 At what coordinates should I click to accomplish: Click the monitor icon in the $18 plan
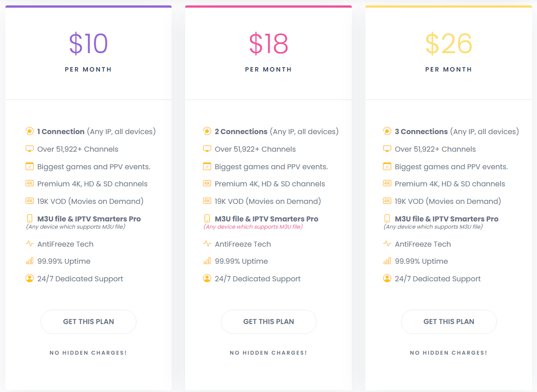click(207, 149)
